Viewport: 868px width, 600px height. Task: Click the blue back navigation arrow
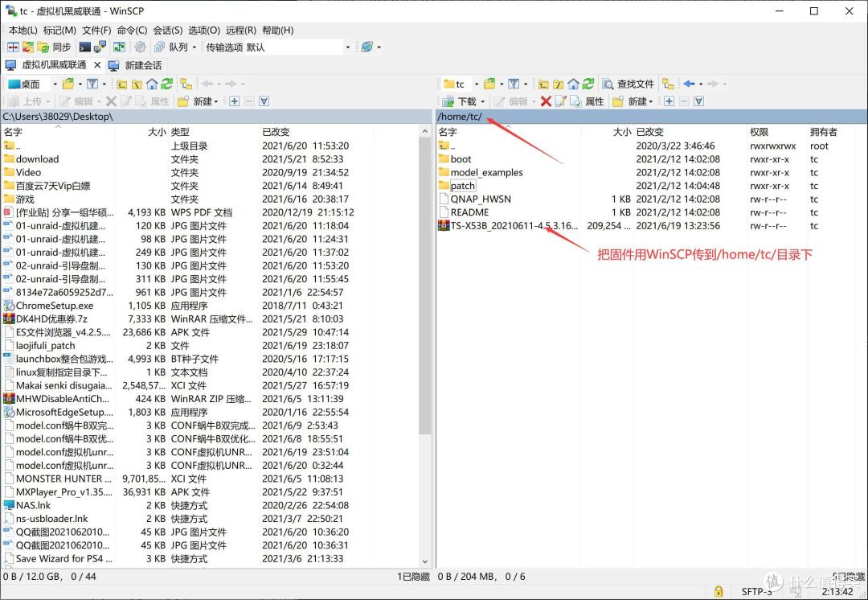coord(688,84)
